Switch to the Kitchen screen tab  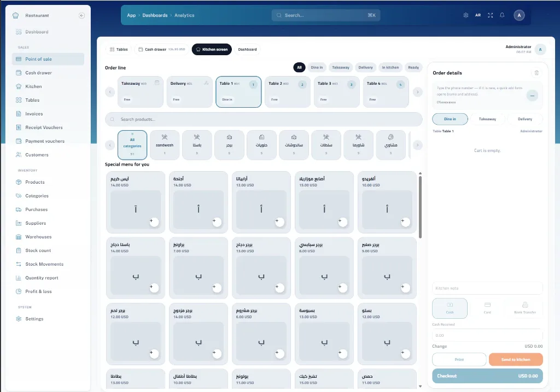[x=212, y=49]
